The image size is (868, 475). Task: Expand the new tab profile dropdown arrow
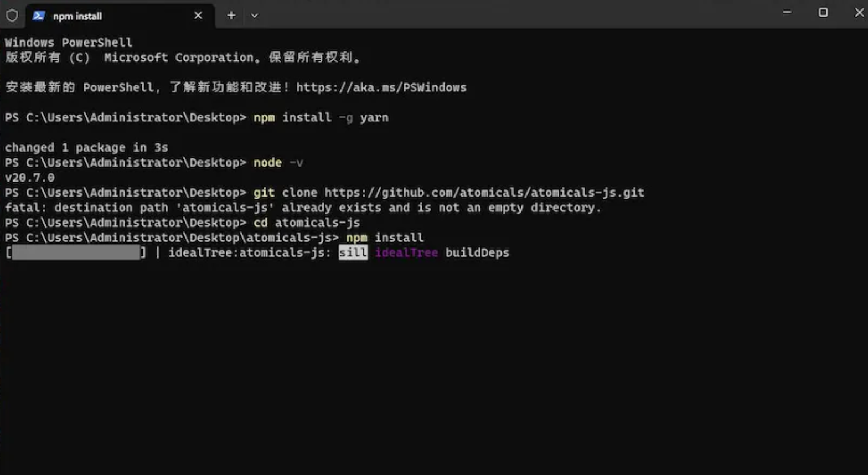click(255, 16)
